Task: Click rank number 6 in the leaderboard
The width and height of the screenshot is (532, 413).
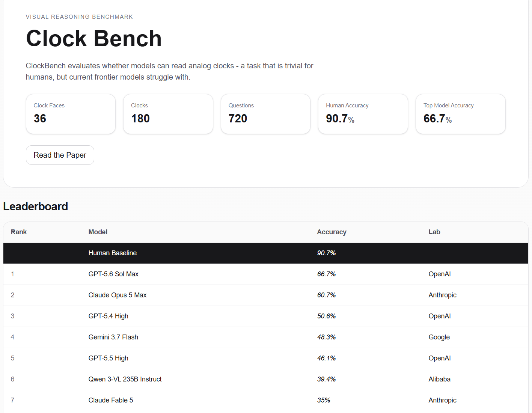Action: click(x=12, y=379)
